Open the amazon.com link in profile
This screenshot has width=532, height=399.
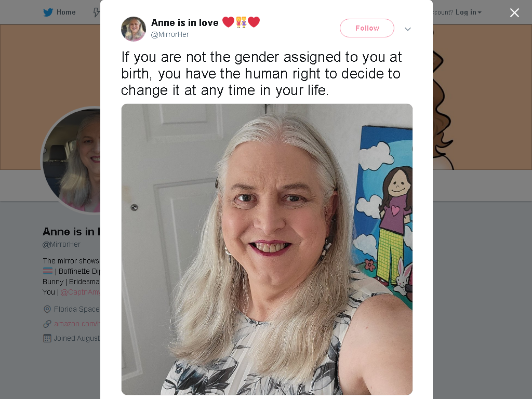(x=77, y=324)
